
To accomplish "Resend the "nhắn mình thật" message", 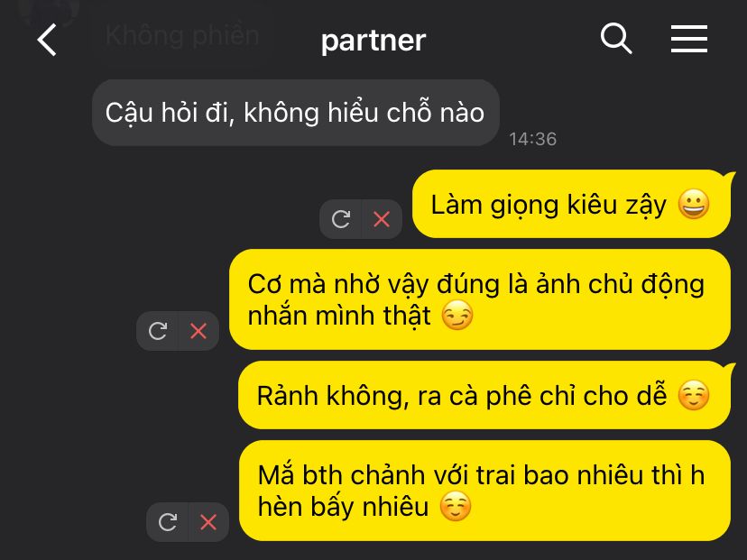I will pyautogui.click(x=158, y=331).
